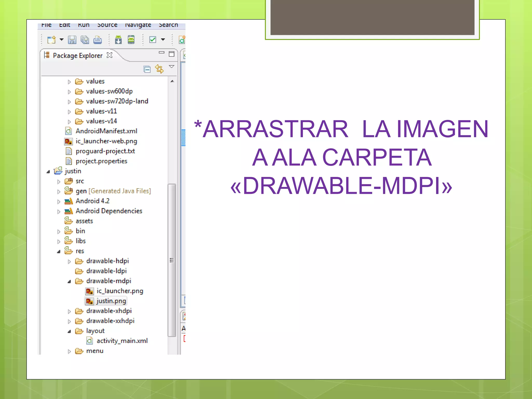Collapse the drawable-mdpi folder
The width and height of the screenshot is (532, 399).
(69, 282)
